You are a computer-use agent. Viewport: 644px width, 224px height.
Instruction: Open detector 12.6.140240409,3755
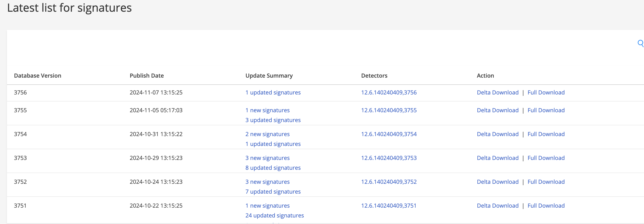389,110
